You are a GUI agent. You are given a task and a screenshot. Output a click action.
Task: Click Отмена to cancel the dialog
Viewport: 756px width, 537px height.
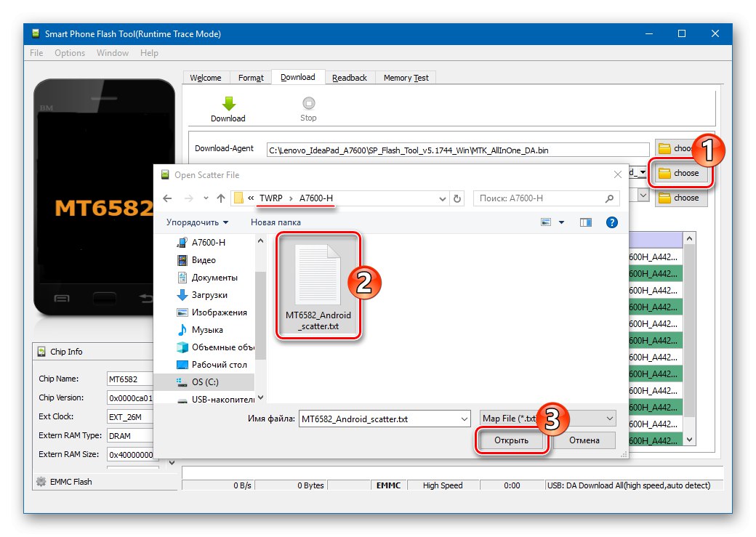584,440
